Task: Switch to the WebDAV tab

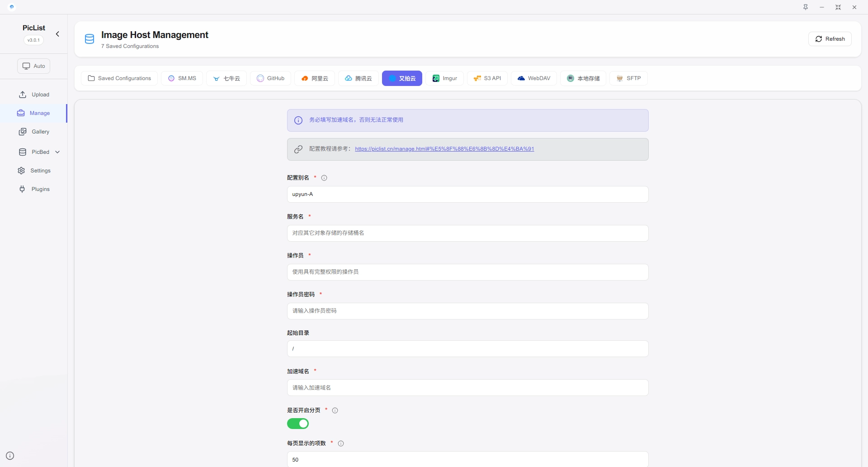Action: click(534, 78)
